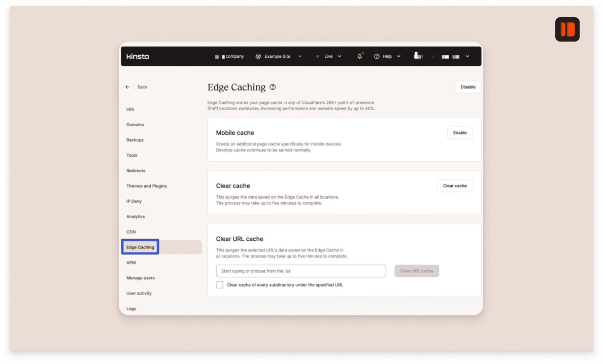Viewport: 603px width, 364px height.
Task: Navigate to the Backups section
Action: pos(135,140)
